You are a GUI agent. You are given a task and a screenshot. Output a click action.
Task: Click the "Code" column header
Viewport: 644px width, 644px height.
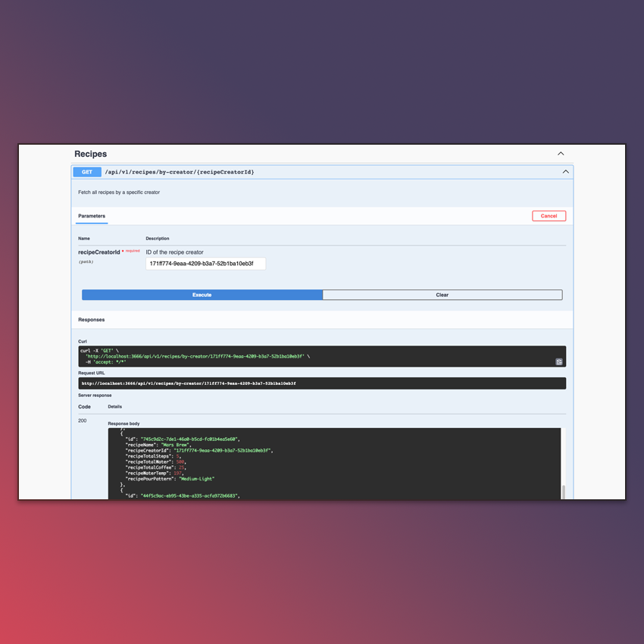84,407
